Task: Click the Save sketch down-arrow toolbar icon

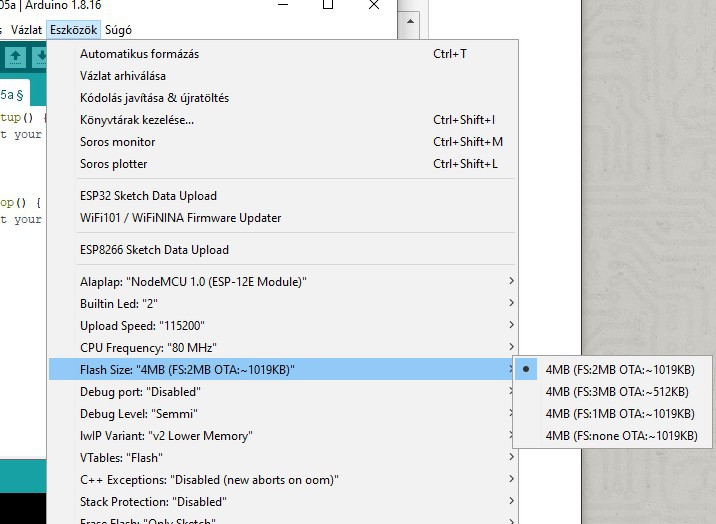Action: coord(40,57)
